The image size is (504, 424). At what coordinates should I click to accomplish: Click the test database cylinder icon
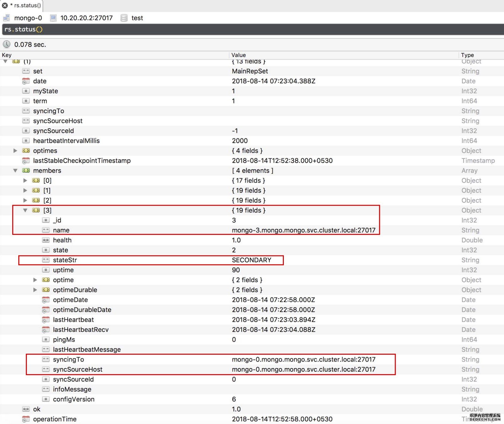[x=124, y=18]
